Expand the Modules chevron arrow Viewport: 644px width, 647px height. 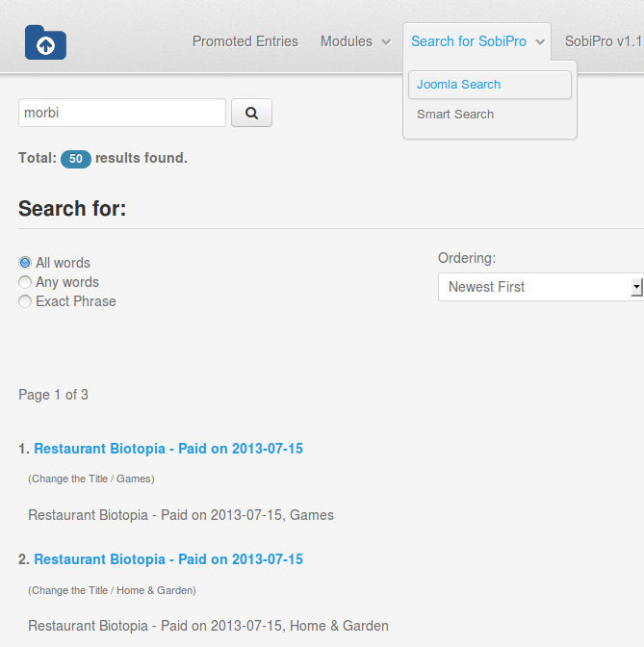click(x=386, y=42)
